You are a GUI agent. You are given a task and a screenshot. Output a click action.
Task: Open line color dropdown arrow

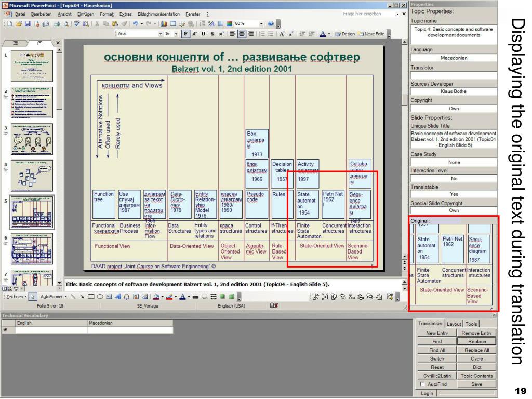(x=176, y=297)
